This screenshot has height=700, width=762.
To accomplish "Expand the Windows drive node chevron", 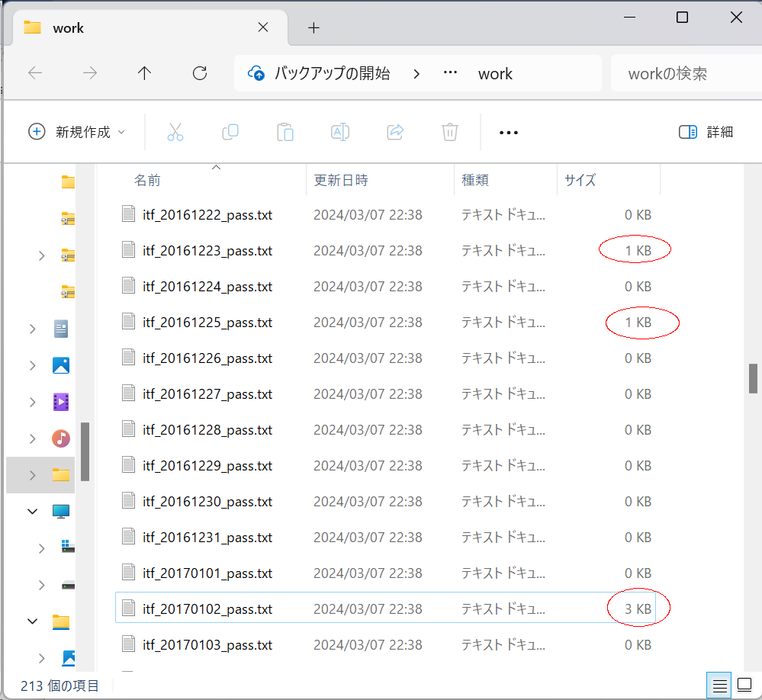I will coord(42,548).
